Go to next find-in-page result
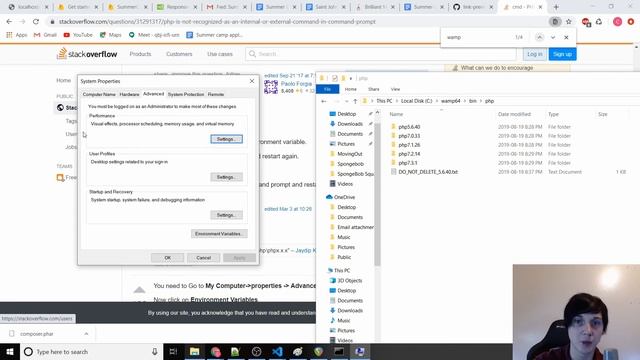This screenshot has height=360, width=640. [553, 37]
